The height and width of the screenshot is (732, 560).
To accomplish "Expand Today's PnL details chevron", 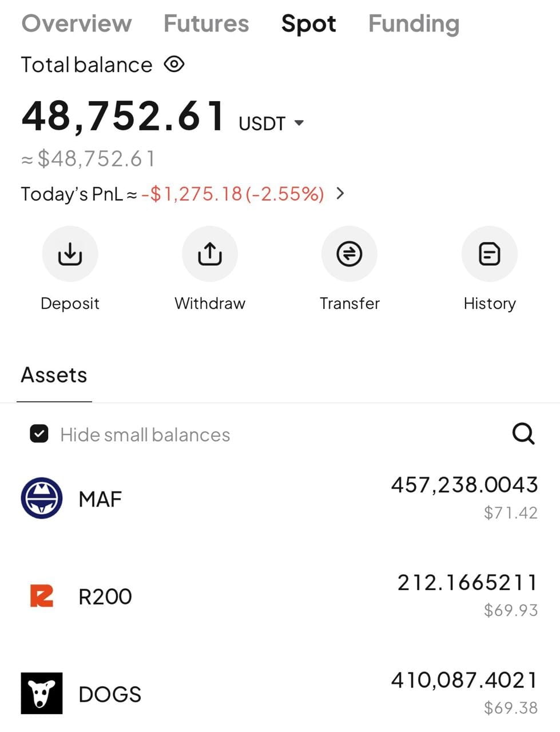I will 340,193.
